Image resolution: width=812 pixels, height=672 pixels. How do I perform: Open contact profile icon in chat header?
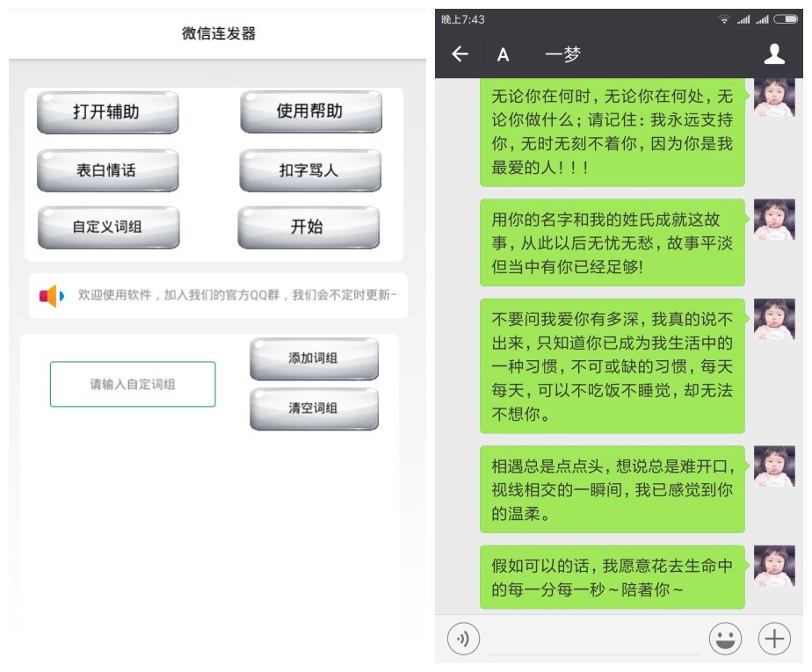774,54
